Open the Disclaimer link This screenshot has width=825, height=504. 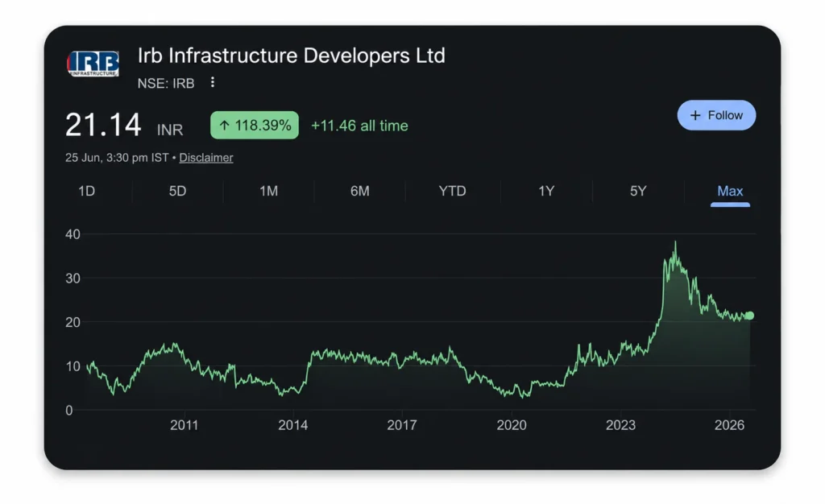205,158
